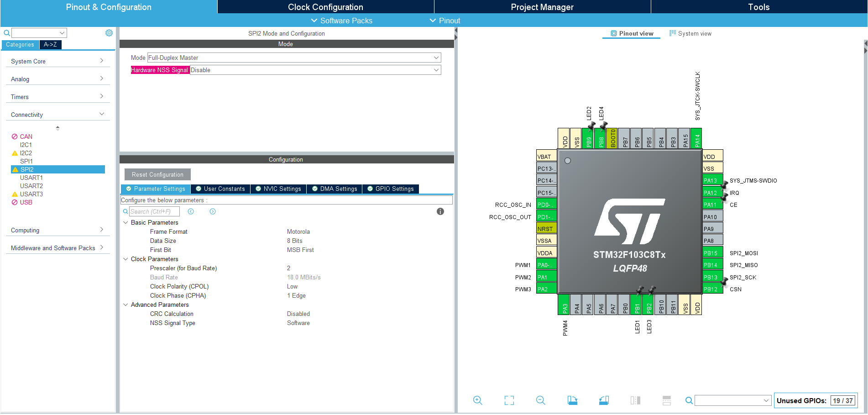The width and height of the screenshot is (868, 415).
Task: Rotate the chip clockwise
Action: click(572, 400)
